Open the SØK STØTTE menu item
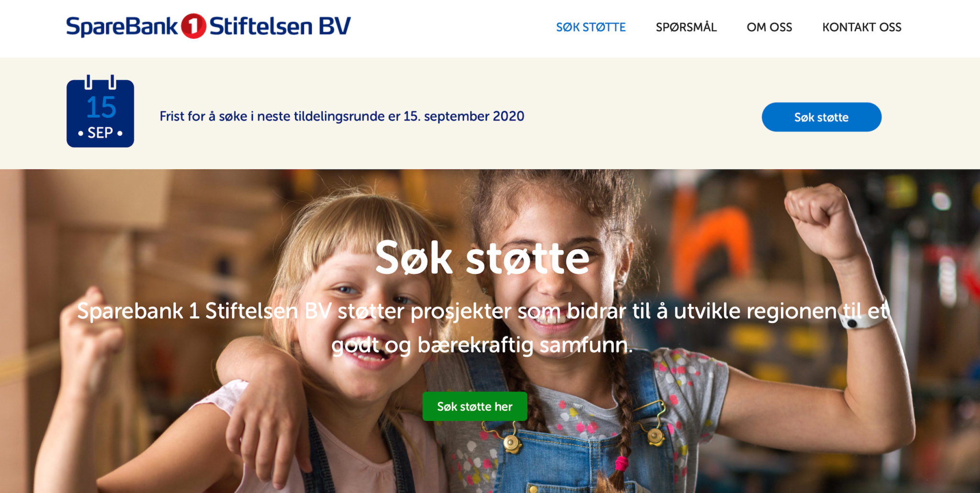 [x=590, y=27]
